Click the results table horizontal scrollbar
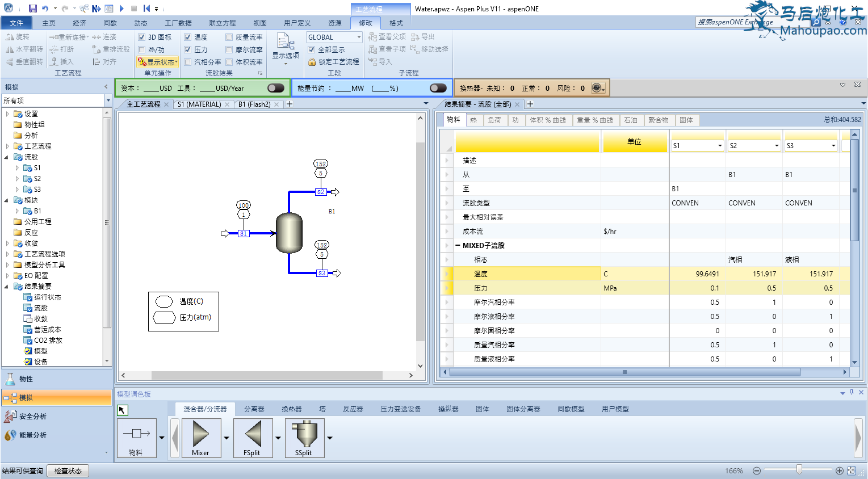868x479 pixels. [x=624, y=372]
